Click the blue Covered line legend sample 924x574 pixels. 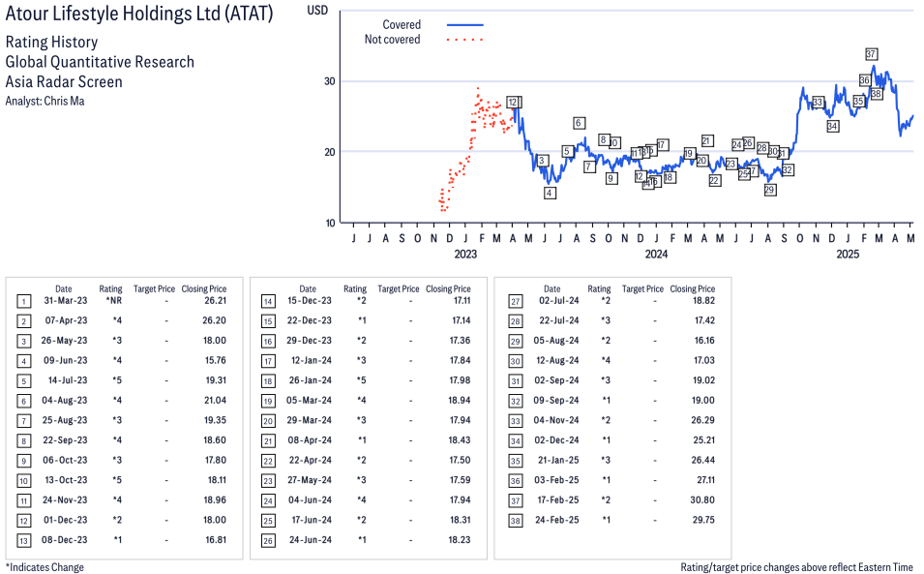coord(465,25)
